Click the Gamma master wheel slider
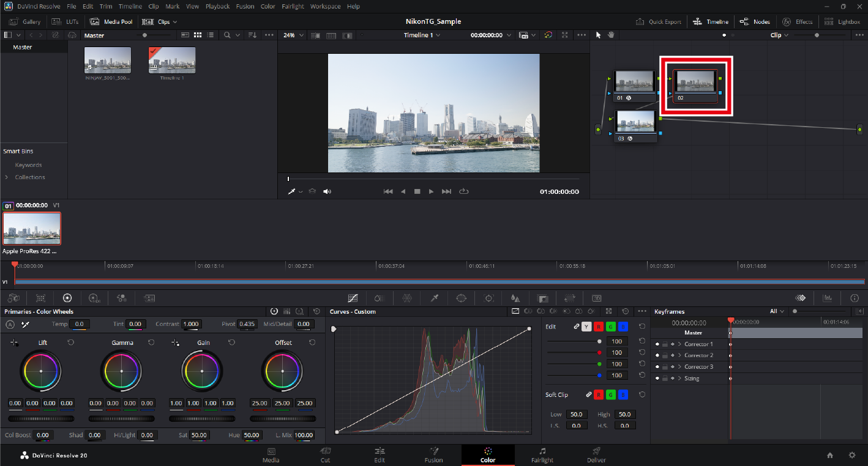This screenshot has height=466, width=868. coord(121,419)
